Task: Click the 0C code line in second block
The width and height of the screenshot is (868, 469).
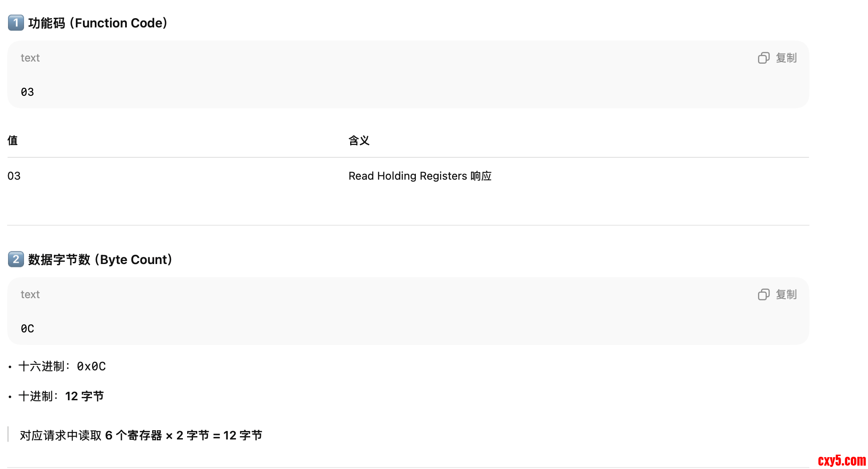Action: (x=27, y=329)
